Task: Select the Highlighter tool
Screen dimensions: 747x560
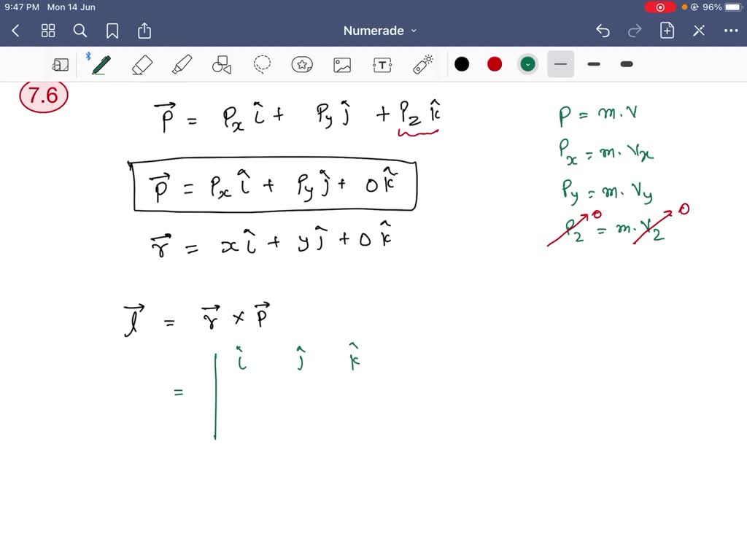Action: pyautogui.click(x=182, y=64)
